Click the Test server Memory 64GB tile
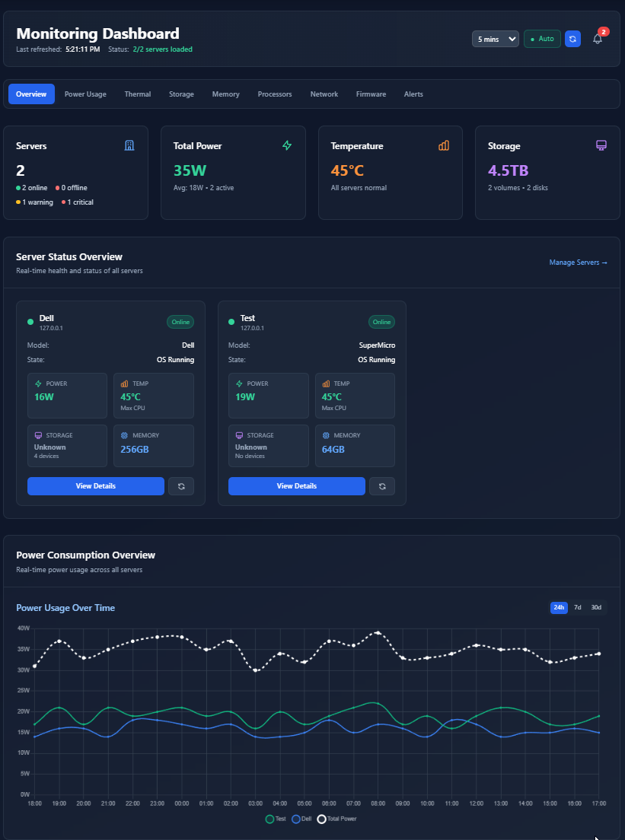The image size is (625, 840). tap(354, 445)
